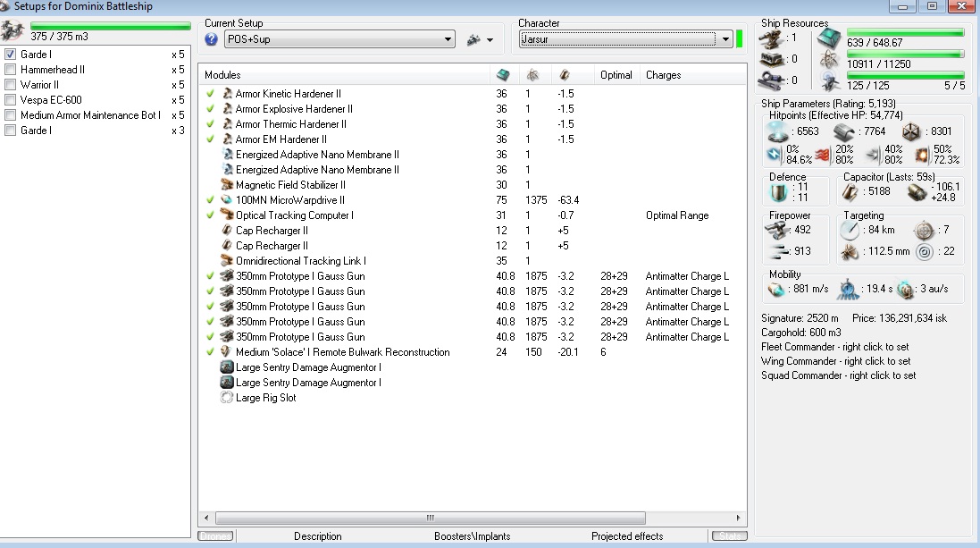Tick the Warrior II drone checkbox
The width and height of the screenshot is (980, 548).
tap(10, 84)
